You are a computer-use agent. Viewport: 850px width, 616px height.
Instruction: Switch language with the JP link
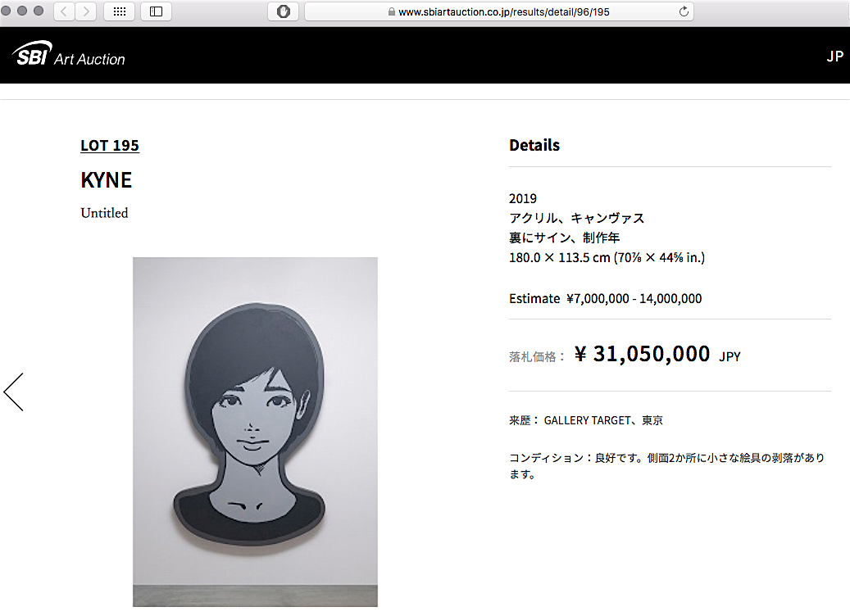(x=834, y=57)
